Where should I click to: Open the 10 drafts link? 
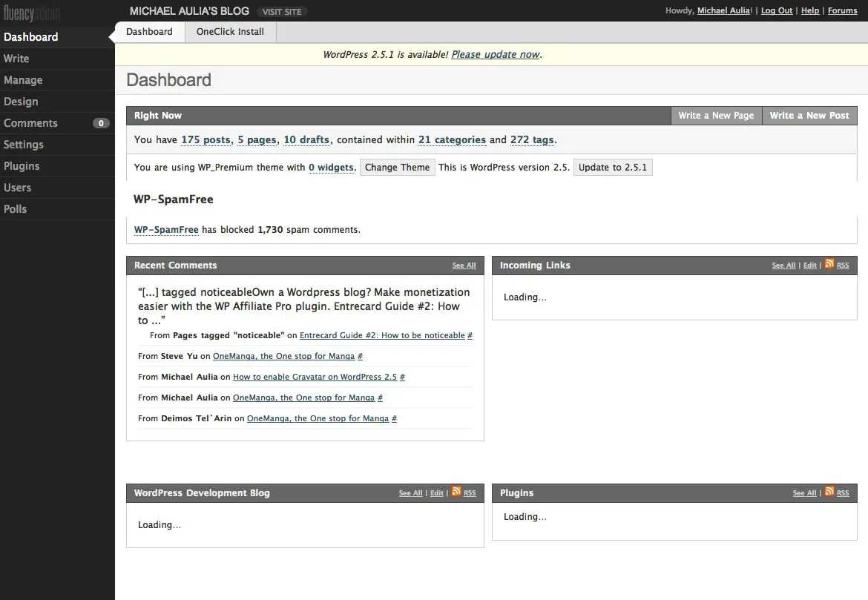pos(306,139)
